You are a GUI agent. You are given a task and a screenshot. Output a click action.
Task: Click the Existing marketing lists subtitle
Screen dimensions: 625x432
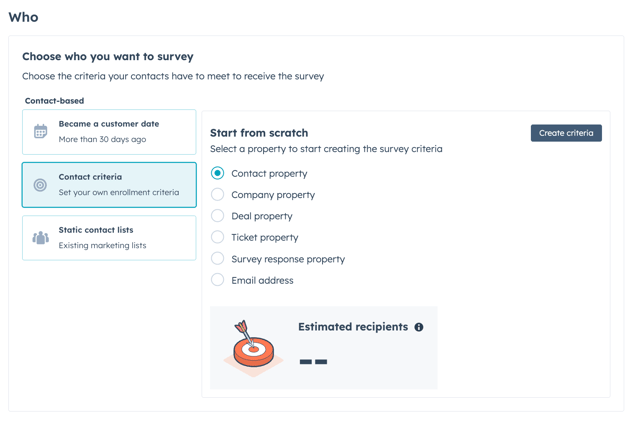pos(102,245)
